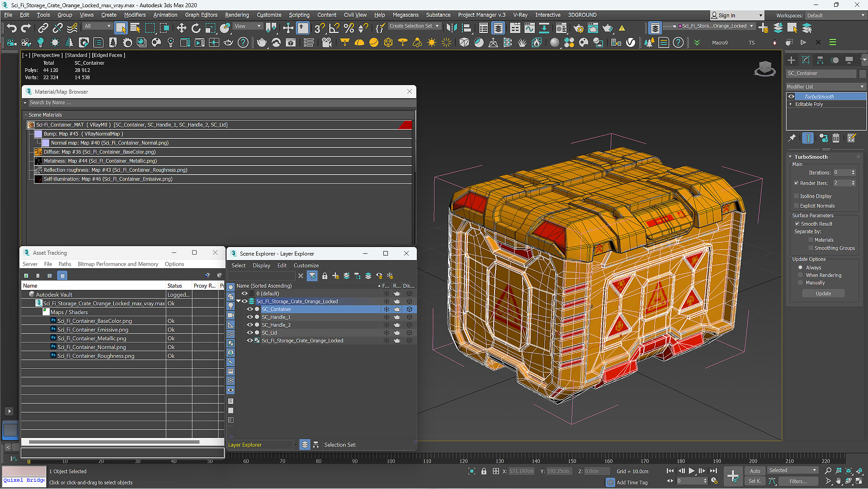The width and height of the screenshot is (868, 489).
Task: Open the Modifiers menu
Action: point(135,15)
